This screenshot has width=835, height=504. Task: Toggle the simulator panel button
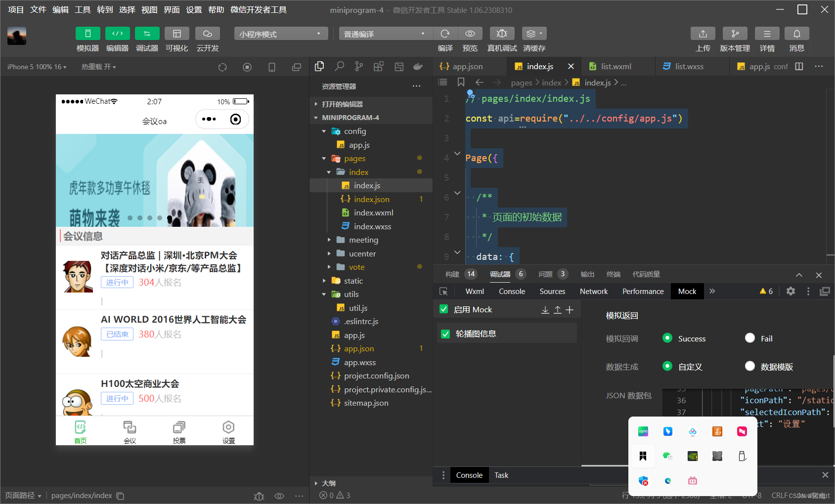(88, 34)
